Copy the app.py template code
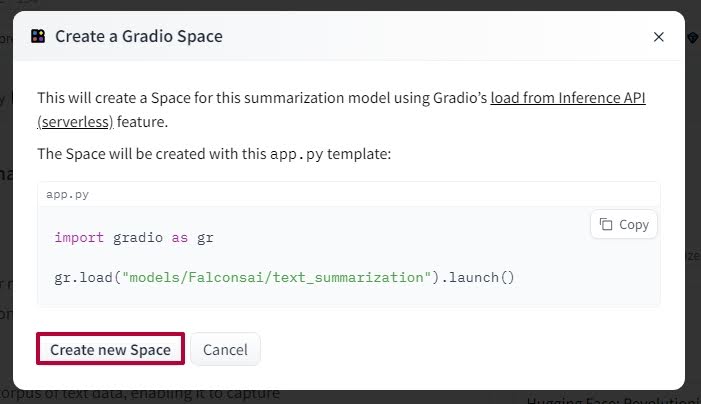 point(624,224)
